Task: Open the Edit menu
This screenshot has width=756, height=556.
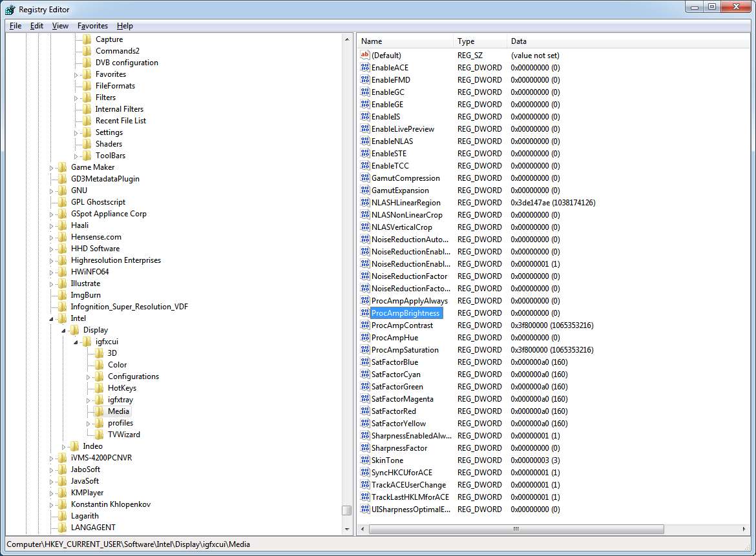Action: point(37,26)
